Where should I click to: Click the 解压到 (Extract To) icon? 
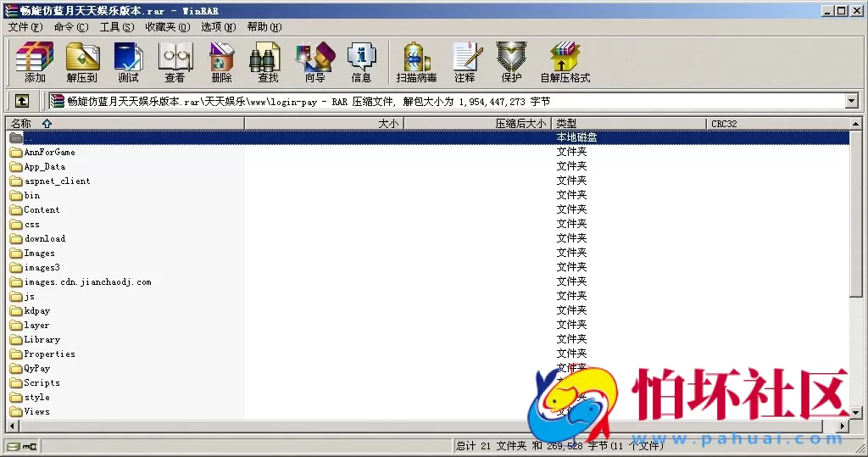coord(82,62)
